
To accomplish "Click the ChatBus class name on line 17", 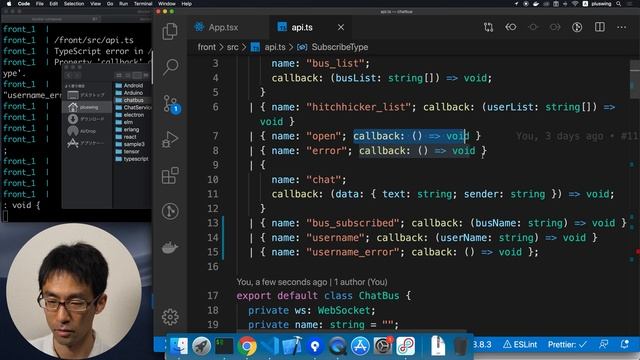I will click(379, 296).
